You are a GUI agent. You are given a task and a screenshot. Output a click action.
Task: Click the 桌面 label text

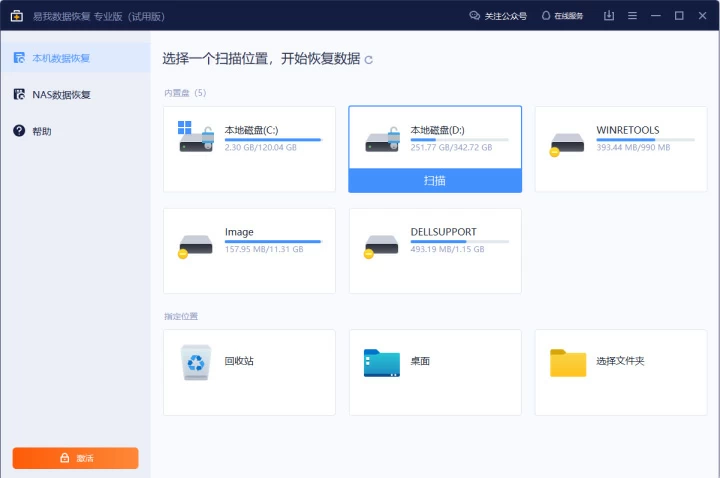pos(420,361)
